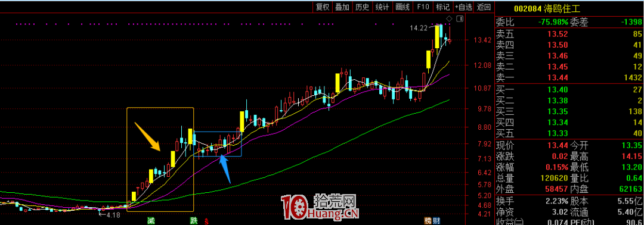The height and width of the screenshot is (225, 644).
Task: Activate the 画线 drawing tool
Action: pyautogui.click(x=402, y=7)
